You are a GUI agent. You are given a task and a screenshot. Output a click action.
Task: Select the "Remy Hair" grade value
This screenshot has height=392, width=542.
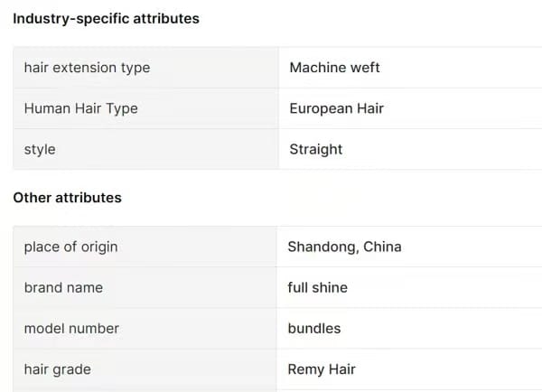pos(322,369)
